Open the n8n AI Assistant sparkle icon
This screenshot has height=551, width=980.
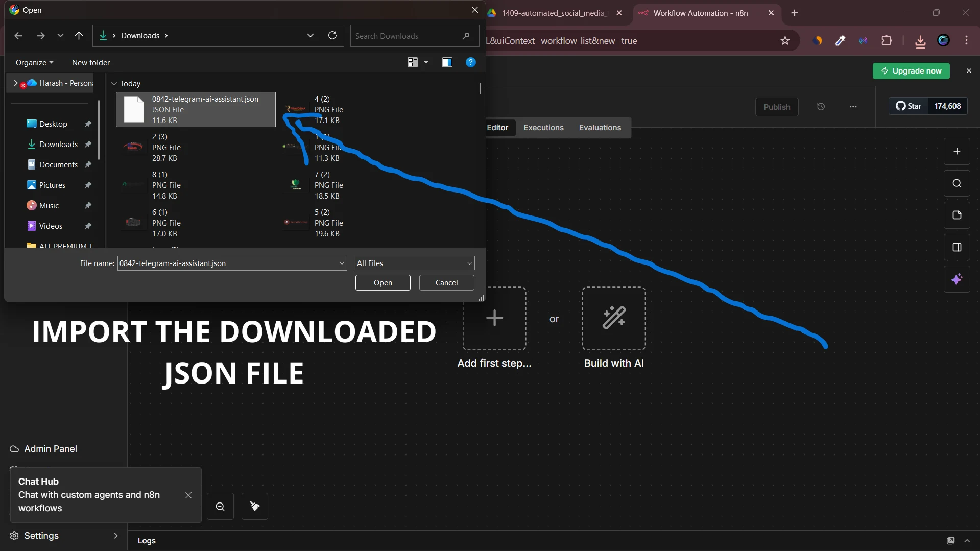(x=957, y=279)
